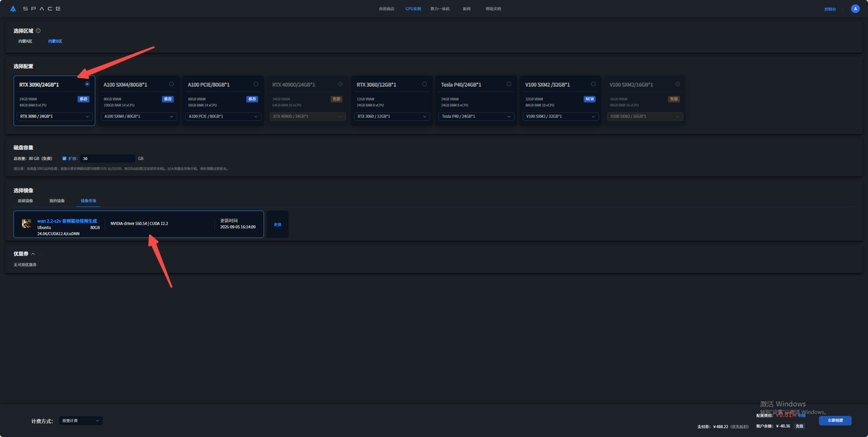
Task: Click the 充值 recharge button
Action: [800, 426]
